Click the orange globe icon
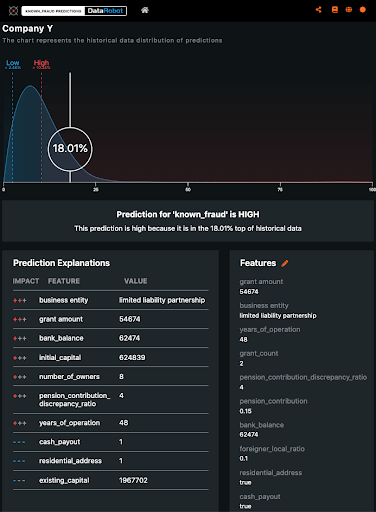376x512 pixels. (x=349, y=10)
